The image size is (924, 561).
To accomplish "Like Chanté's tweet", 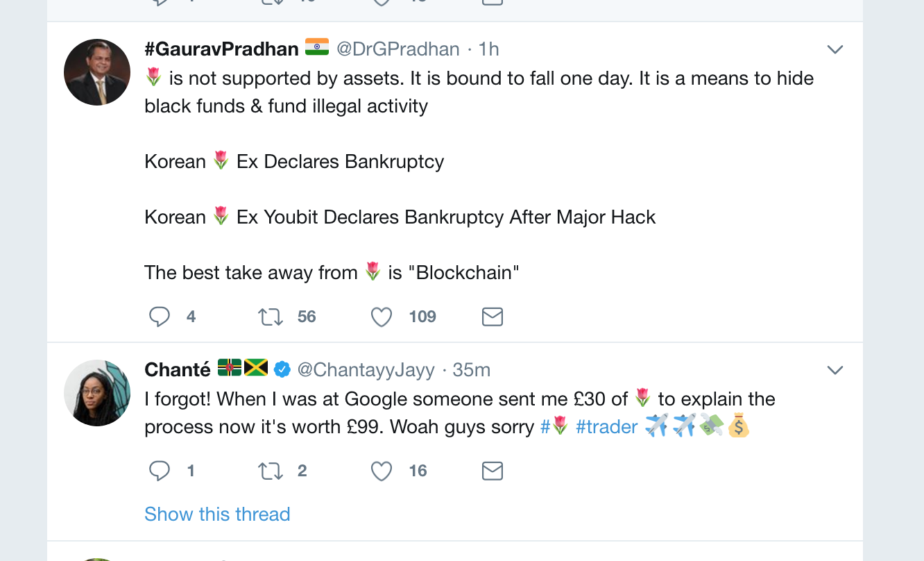I will click(382, 471).
